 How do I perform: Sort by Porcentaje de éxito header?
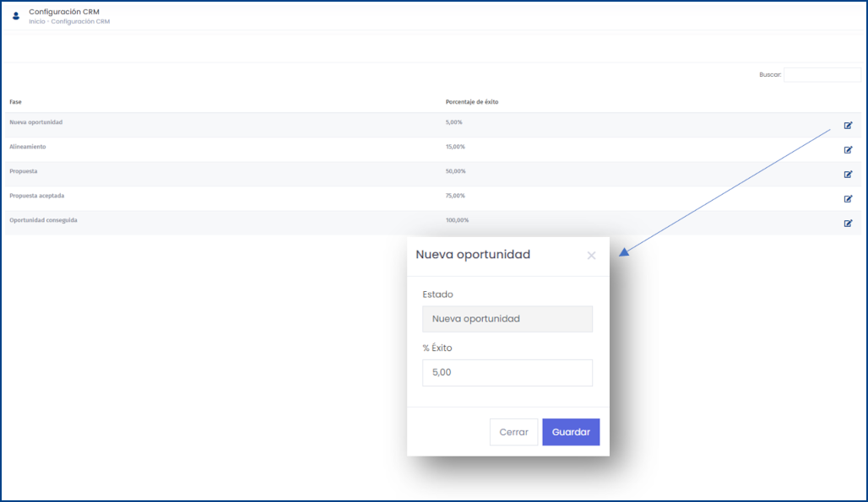pyautogui.click(x=472, y=102)
